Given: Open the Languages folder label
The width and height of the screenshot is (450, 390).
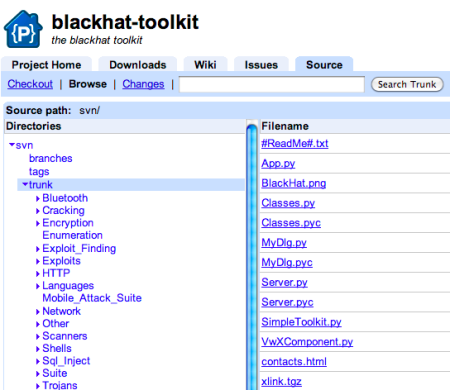Looking at the screenshot, I should [x=68, y=286].
